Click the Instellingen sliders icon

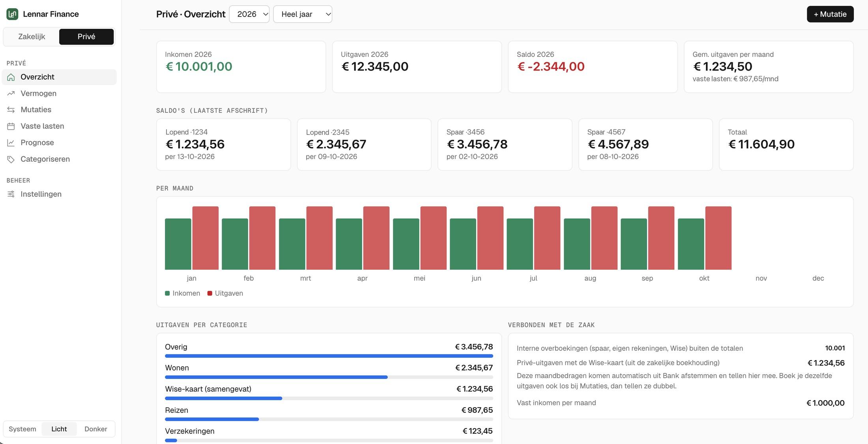click(x=11, y=194)
